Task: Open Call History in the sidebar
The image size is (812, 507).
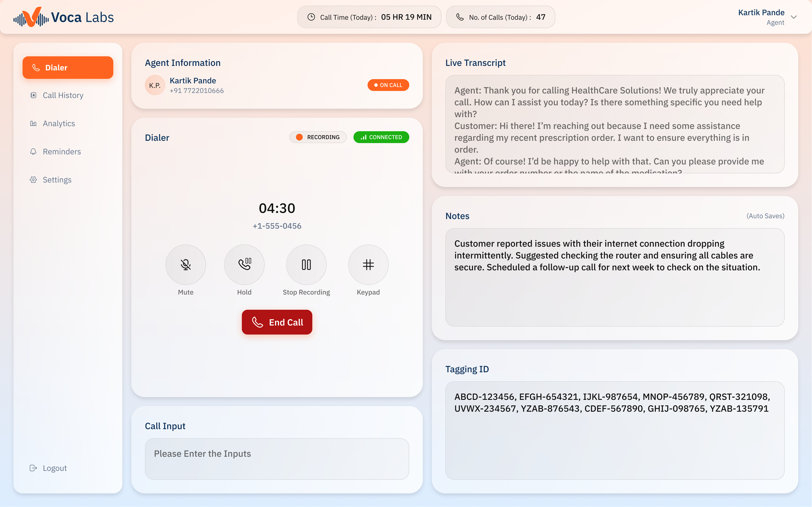Action: [63, 95]
